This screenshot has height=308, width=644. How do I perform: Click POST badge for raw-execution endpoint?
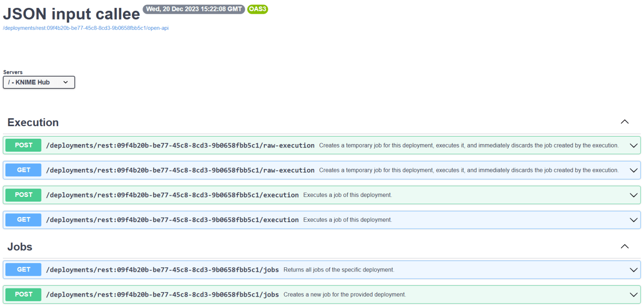(x=23, y=145)
